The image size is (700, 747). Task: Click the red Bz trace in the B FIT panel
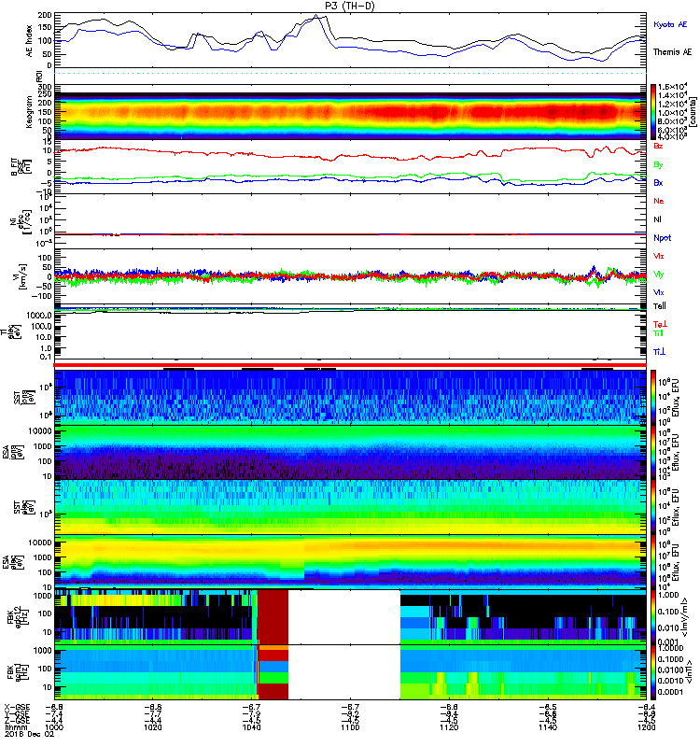click(350, 155)
